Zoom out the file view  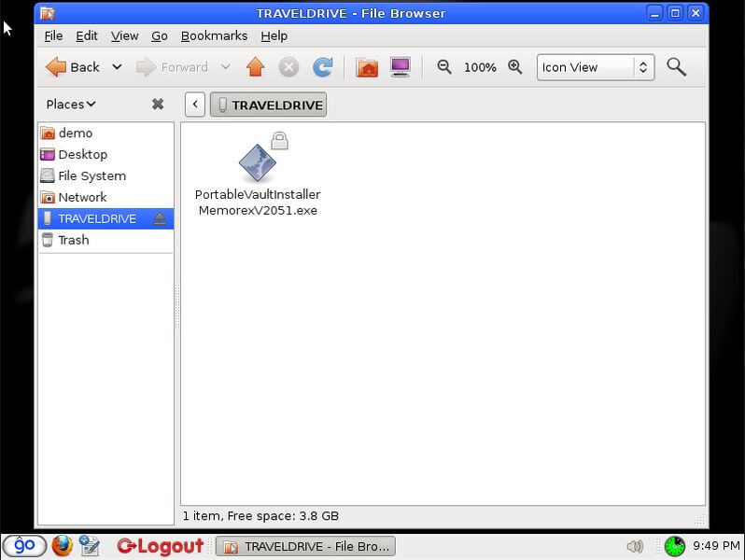pyautogui.click(x=444, y=67)
